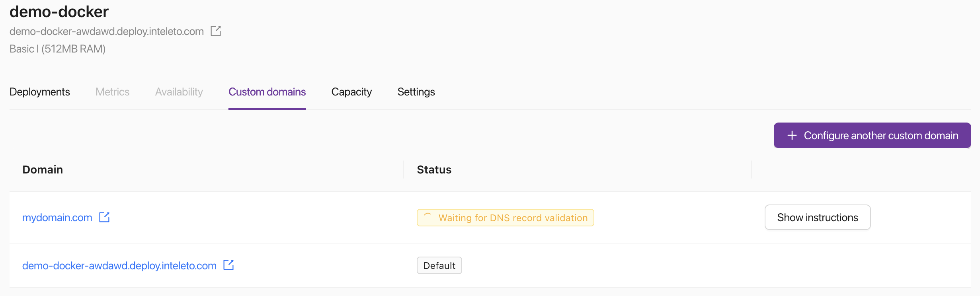
Task: Click the Configure another custom domain button
Action: coord(872,136)
